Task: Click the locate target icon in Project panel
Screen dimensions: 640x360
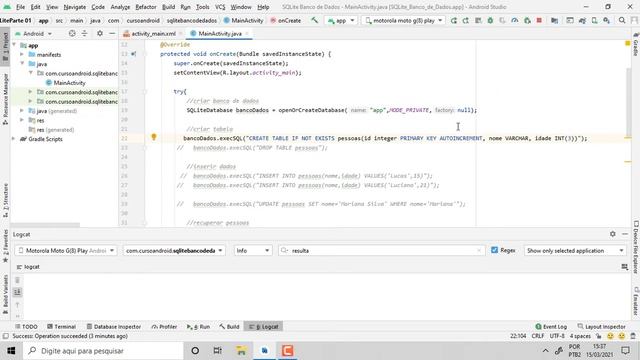Action: click(72, 33)
